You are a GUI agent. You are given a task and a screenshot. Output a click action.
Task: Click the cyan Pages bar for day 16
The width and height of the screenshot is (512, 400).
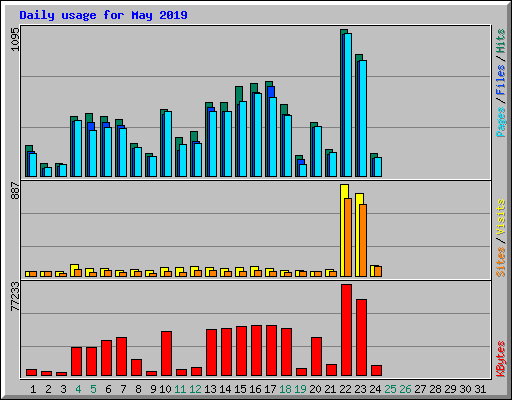coord(258,135)
